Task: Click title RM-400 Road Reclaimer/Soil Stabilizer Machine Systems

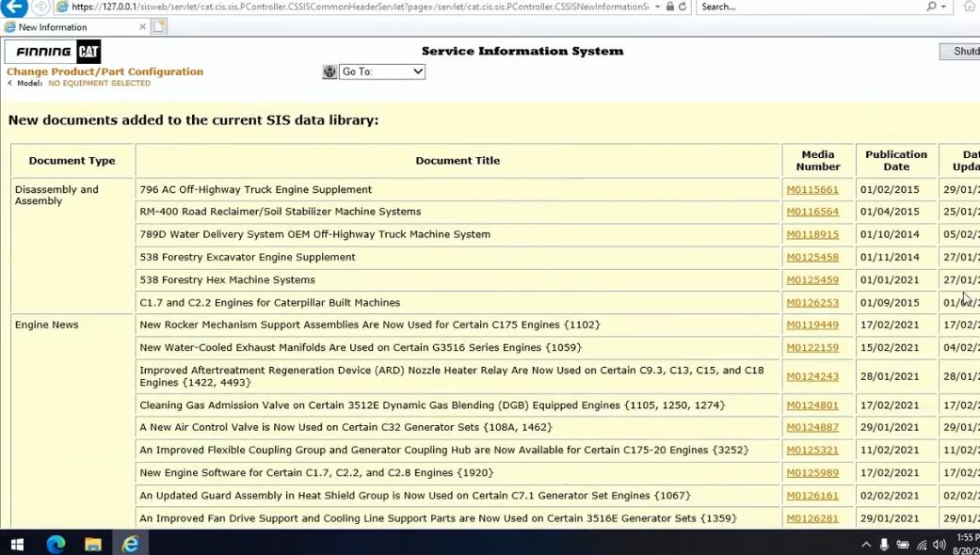Action: click(280, 212)
